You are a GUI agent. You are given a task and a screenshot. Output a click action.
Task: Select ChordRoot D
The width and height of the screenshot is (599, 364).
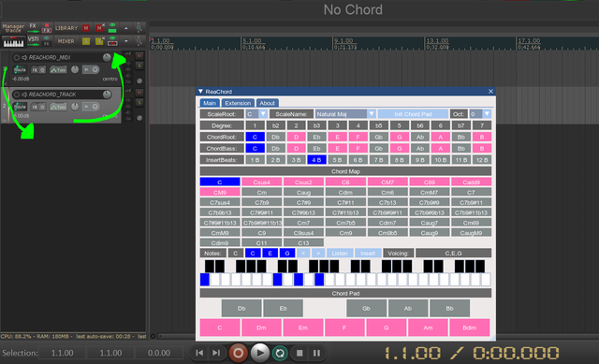[296, 138]
